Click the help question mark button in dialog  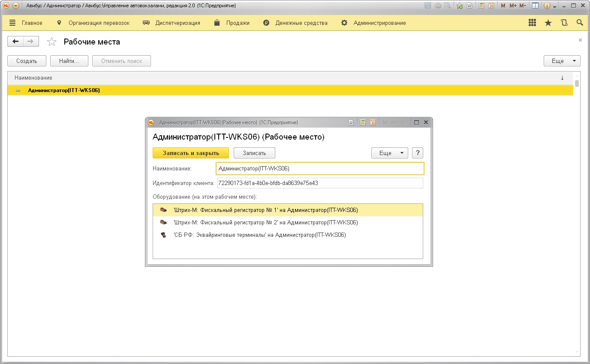tap(417, 153)
